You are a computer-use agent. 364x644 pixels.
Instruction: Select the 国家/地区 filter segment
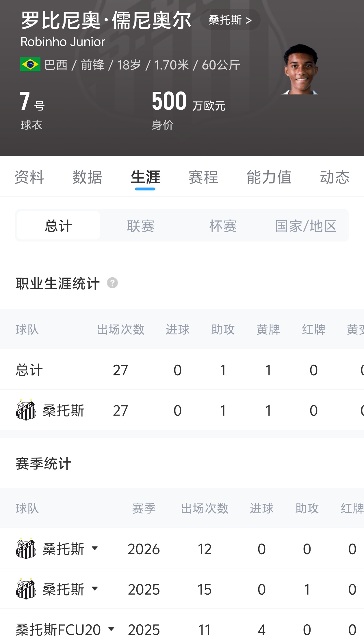(306, 226)
